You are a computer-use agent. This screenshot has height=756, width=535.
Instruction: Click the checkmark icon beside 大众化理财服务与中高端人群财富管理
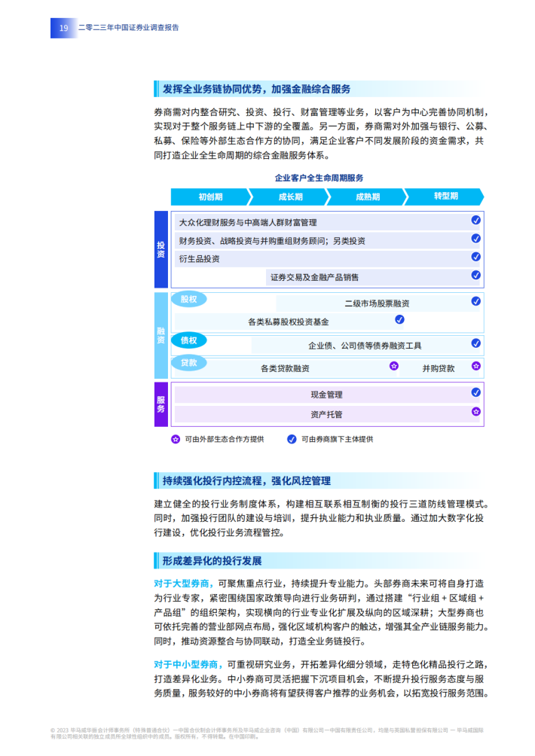tap(475, 220)
